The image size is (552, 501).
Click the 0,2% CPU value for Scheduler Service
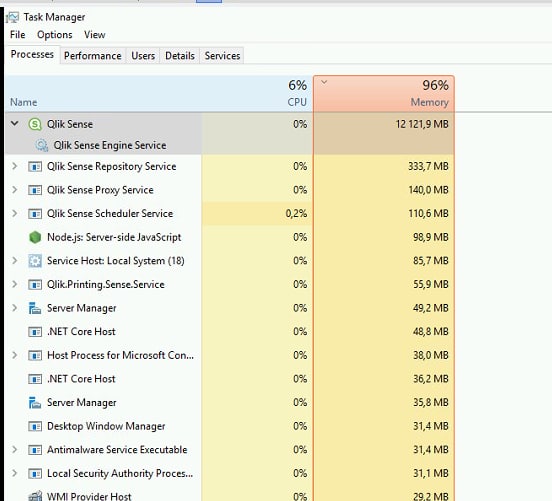[296, 214]
